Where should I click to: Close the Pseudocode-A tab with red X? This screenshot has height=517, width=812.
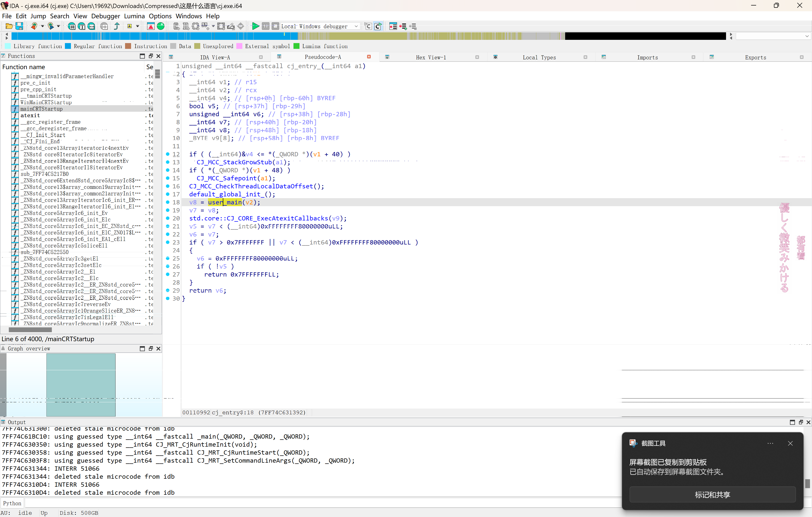(369, 57)
